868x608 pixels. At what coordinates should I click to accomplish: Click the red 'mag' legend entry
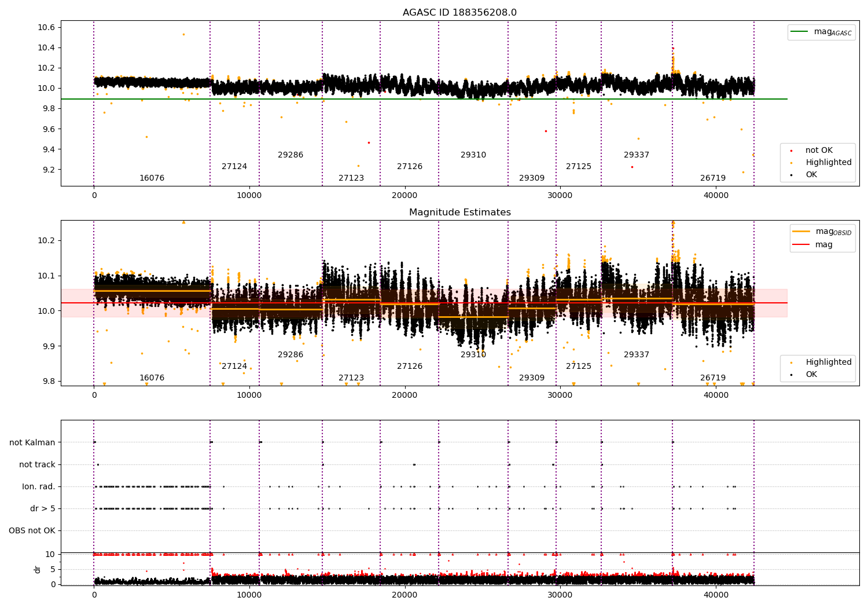point(812,245)
